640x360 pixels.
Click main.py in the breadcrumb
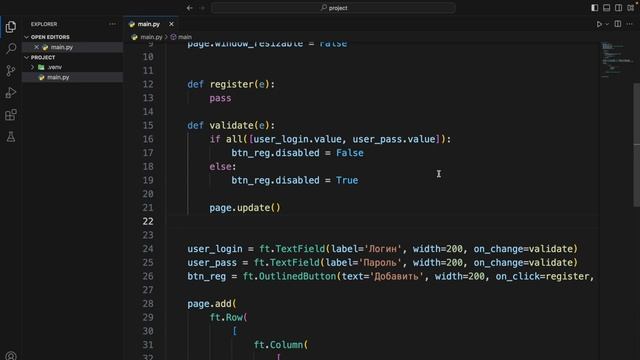point(151,37)
